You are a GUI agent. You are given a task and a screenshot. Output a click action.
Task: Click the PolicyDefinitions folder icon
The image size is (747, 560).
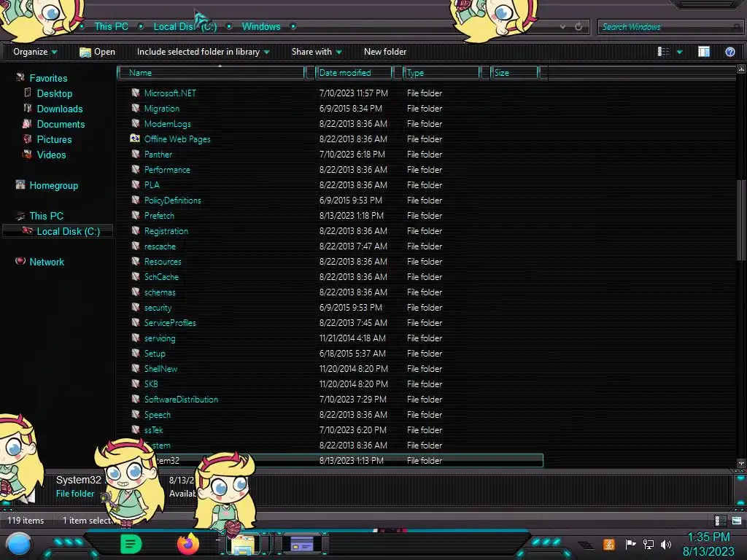click(x=135, y=200)
